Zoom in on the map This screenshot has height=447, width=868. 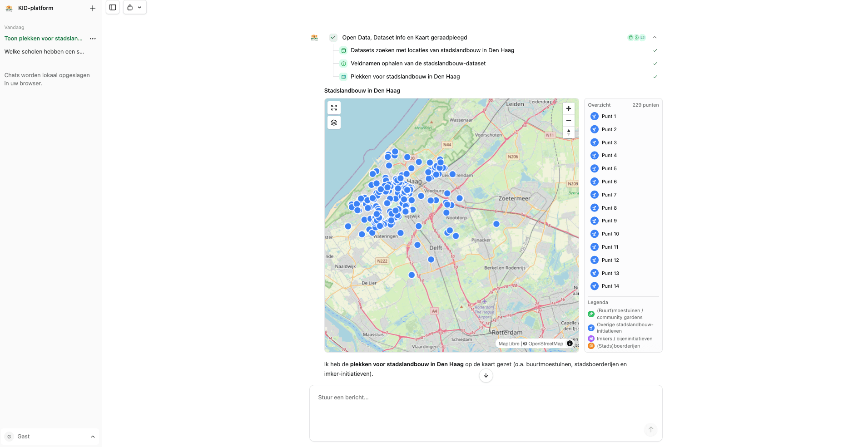tap(568, 108)
